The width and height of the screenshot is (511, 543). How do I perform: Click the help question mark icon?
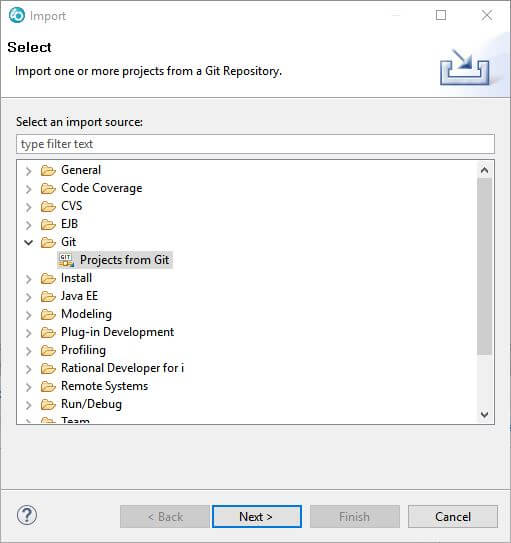click(x=27, y=516)
